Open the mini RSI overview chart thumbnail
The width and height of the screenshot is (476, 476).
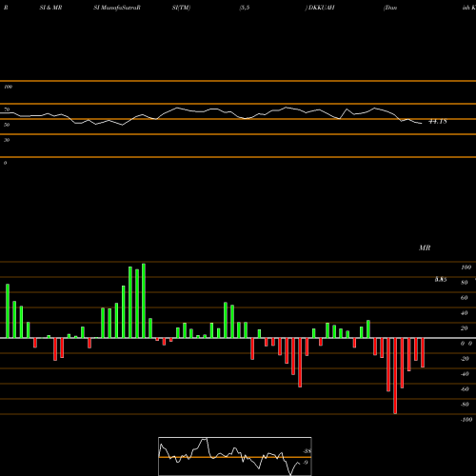point(235,456)
